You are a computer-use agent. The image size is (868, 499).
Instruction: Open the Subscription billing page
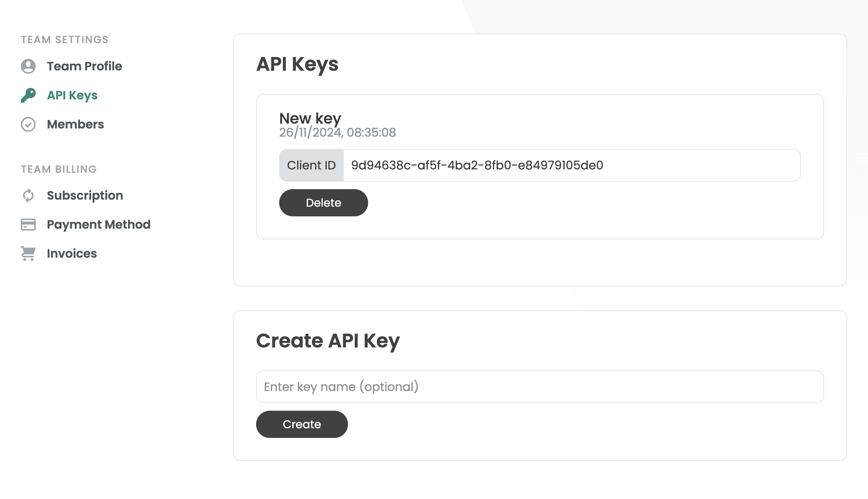tap(85, 196)
